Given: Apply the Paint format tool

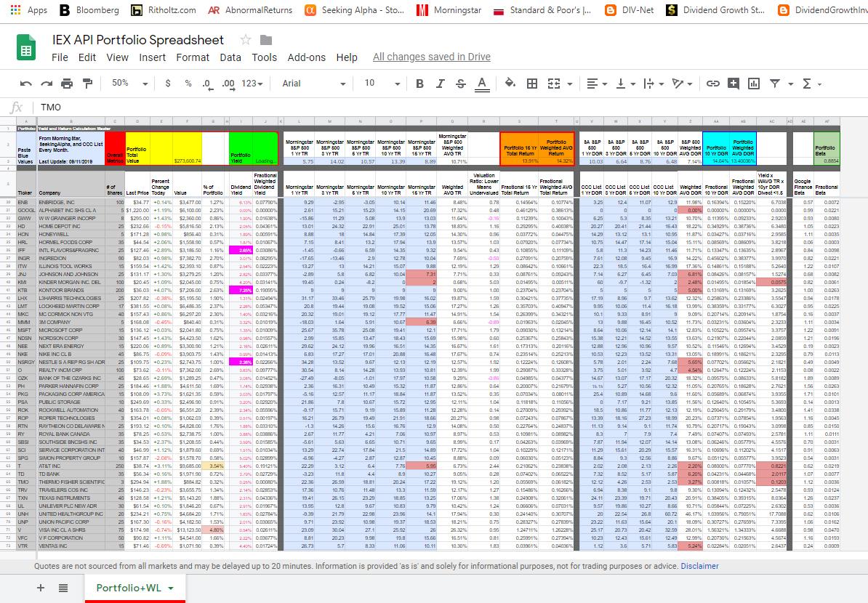Looking at the screenshot, I should point(87,84).
